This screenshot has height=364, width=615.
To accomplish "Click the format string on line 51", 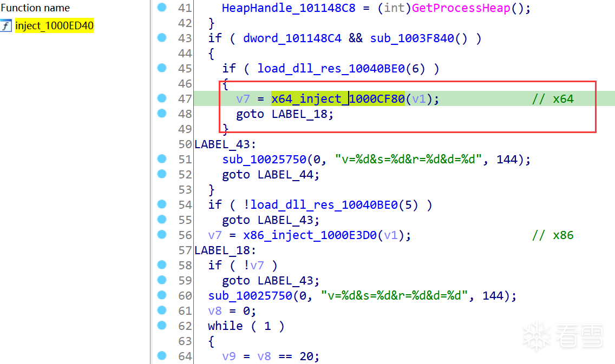I will pyautogui.click(x=408, y=160).
